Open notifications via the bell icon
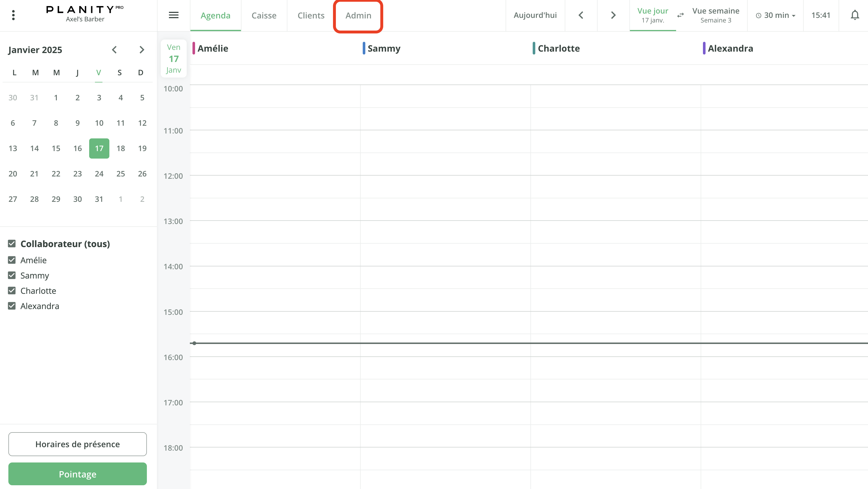Image resolution: width=868 pixels, height=489 pixels. (x=855, y=15)
